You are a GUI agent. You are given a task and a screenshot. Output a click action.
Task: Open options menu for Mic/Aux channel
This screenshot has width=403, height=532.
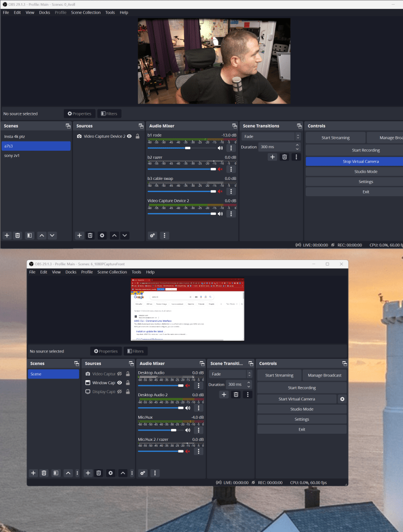[x=199, y=430]
